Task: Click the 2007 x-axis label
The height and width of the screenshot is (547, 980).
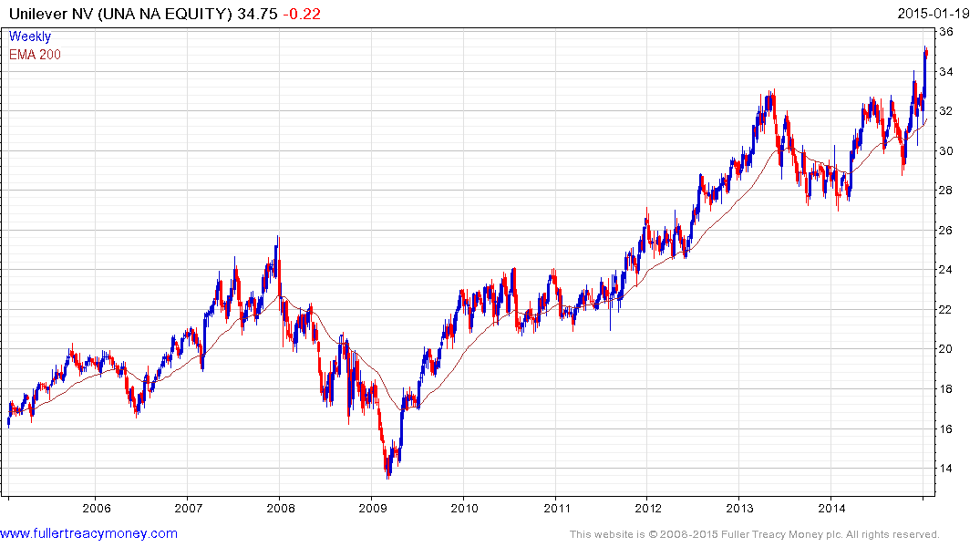Action: [x=189, y=508]
